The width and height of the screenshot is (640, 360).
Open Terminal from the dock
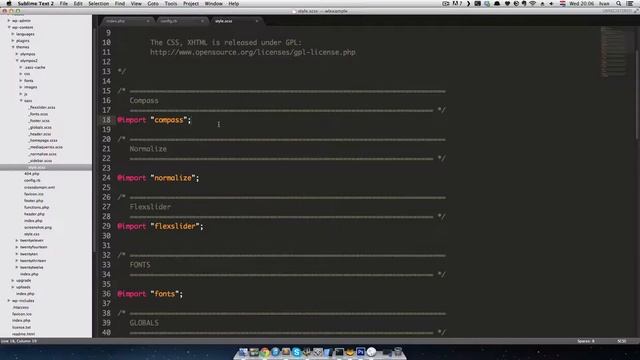pyautogui.click(x=339, y=352)
